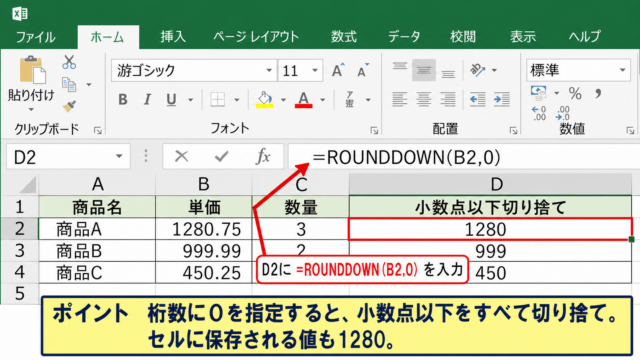Switch to the データ tab
The height and width of the screenshot is (360, 640).
(x=404, y=37)
